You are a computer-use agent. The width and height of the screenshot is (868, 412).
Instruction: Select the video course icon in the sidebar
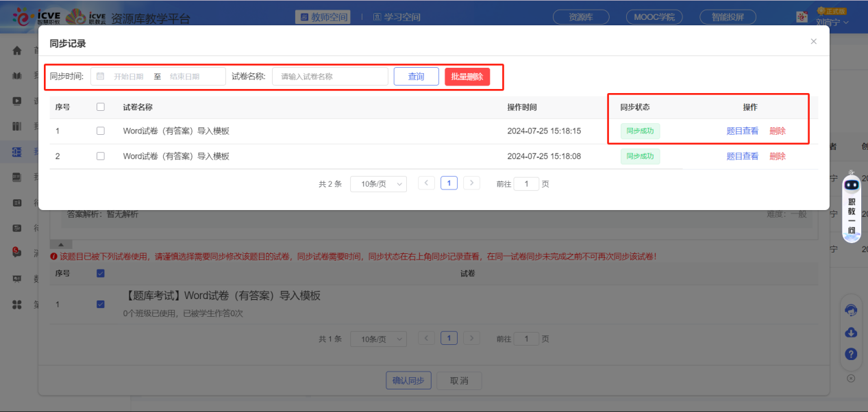[16, 101]
